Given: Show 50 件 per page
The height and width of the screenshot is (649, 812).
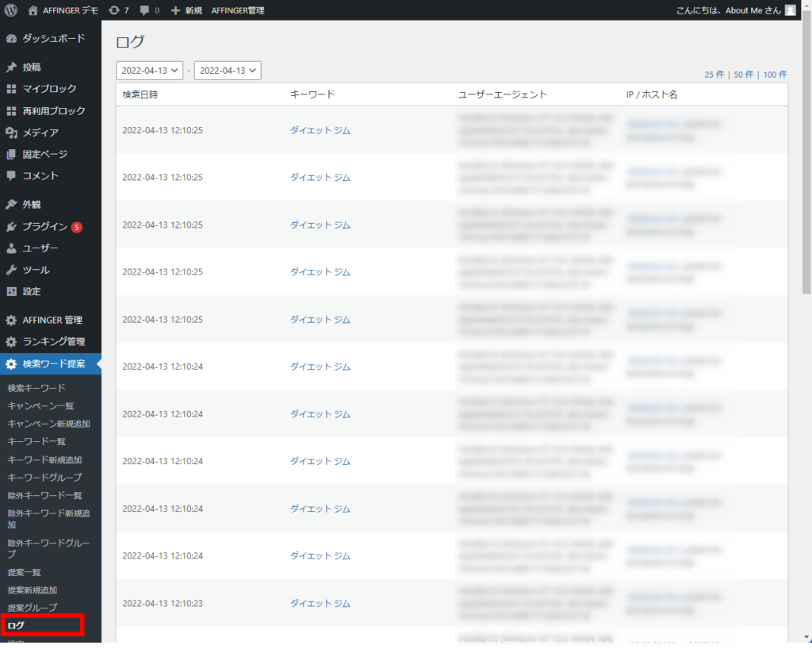Looking at the screenshot, I should 743,75.
